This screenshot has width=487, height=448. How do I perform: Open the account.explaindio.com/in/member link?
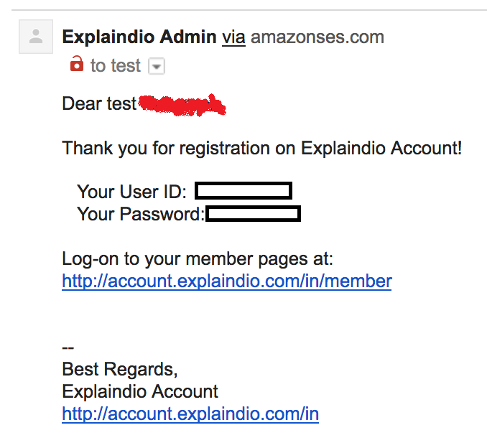tap(227, 281)
